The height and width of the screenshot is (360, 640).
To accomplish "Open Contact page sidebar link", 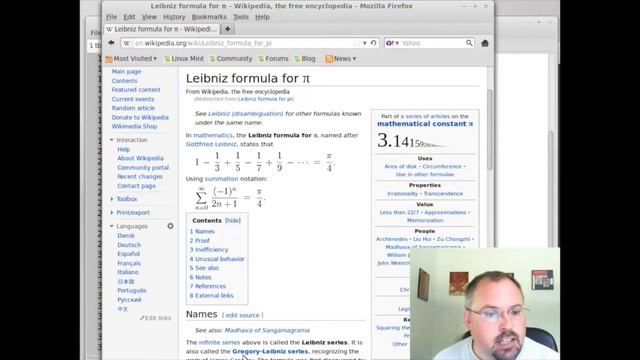I will click(136, 186).
